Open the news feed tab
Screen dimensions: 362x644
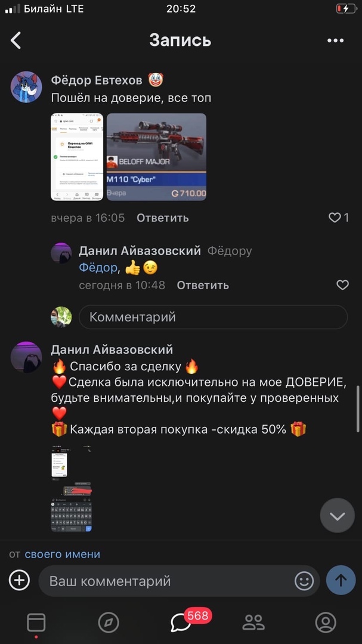click(x=36, y=623)
